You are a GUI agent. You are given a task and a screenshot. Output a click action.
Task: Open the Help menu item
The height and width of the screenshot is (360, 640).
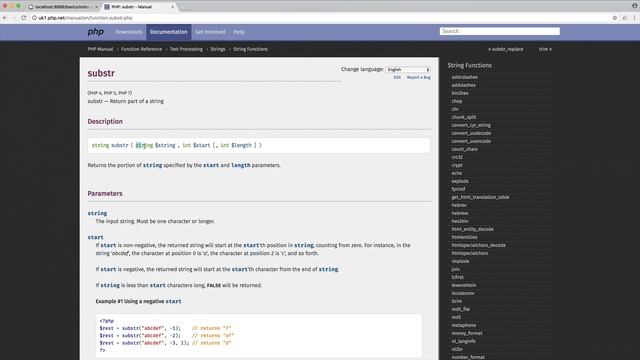(239, 32)
